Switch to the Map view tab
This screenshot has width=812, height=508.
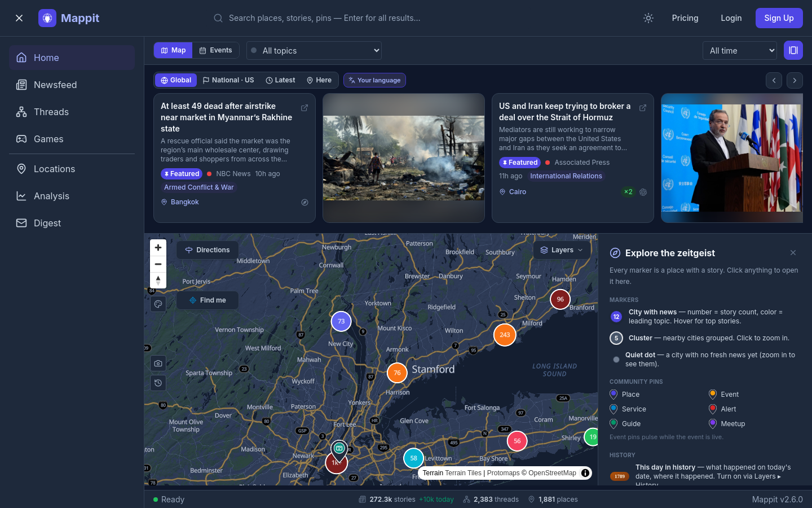click(173, 50)
